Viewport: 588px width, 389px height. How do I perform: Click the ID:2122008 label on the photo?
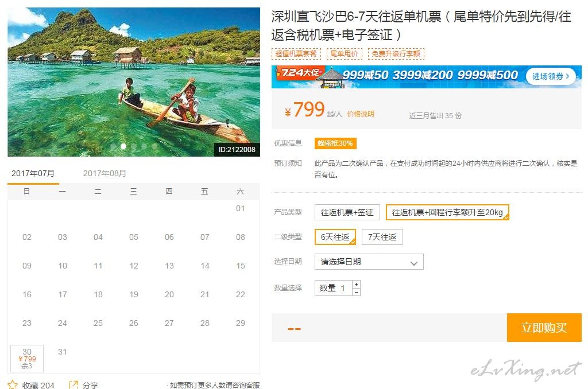point(237,150)
